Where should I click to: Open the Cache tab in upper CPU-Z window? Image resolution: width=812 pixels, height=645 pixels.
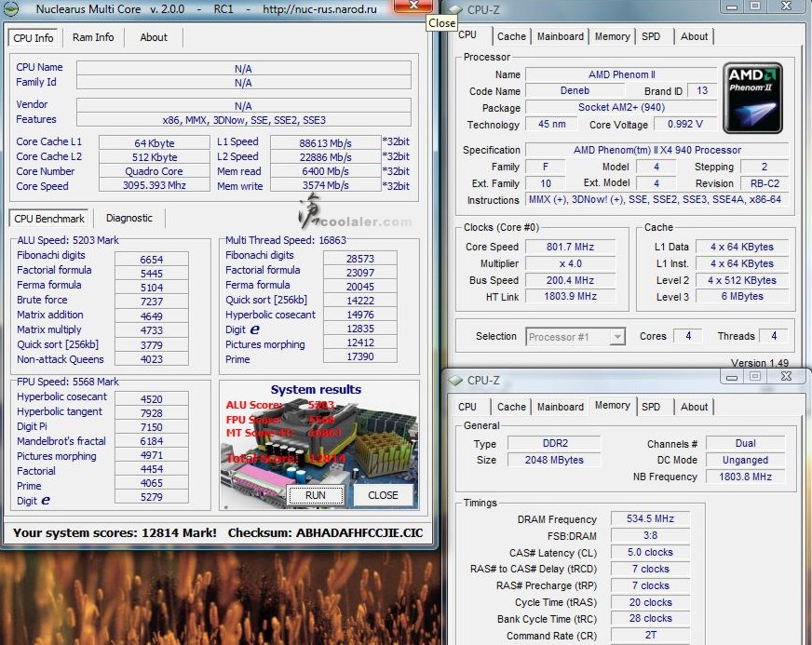[x=511, y=36]
